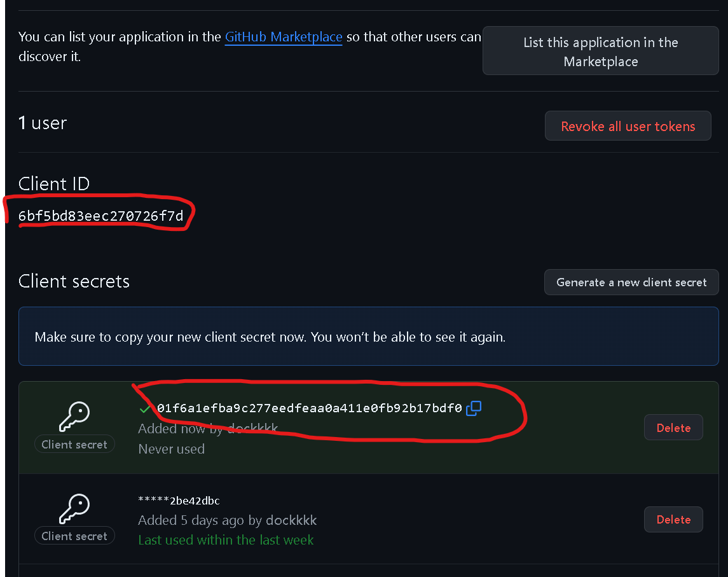Click List this application in the Marketplace
The width and height of the screenshot is (728, 577).
pyautogui.click(x=600, y=51)
